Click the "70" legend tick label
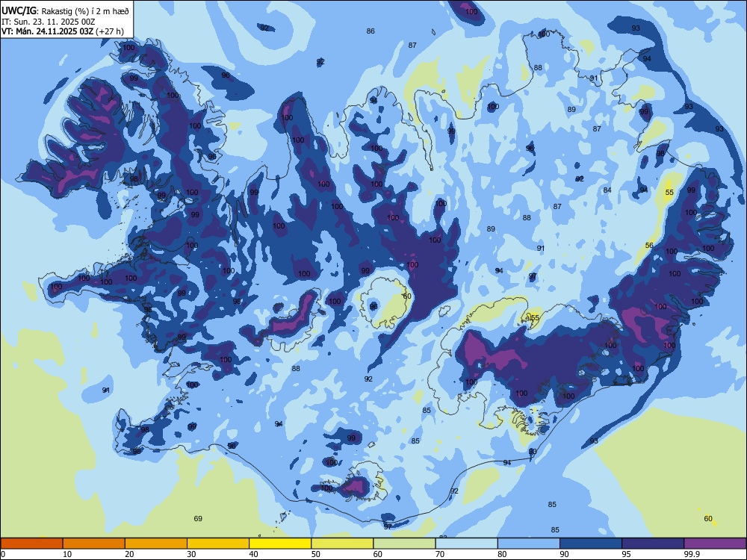Viewport: 747px width, 560px height. tap(440, 554)
